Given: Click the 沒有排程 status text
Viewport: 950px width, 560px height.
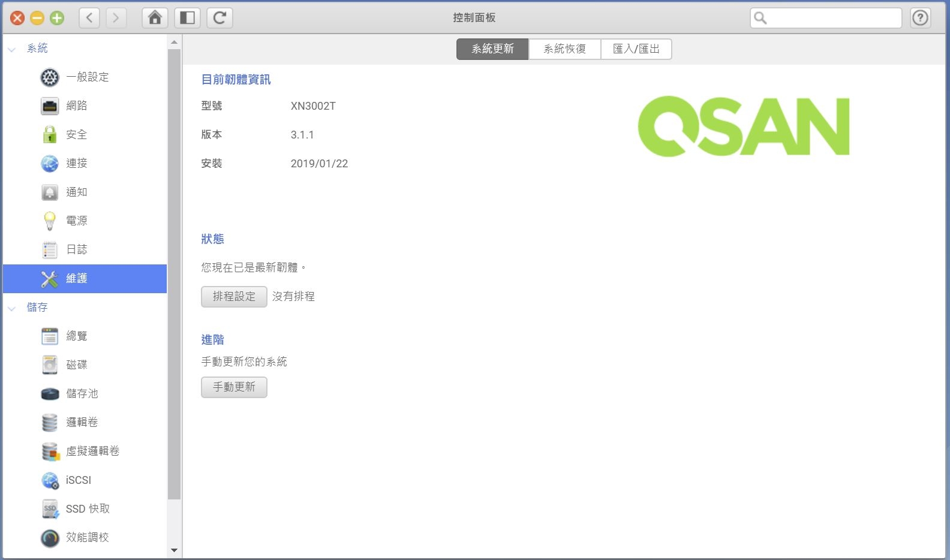Looking at the screenshot, I should 293,297.
